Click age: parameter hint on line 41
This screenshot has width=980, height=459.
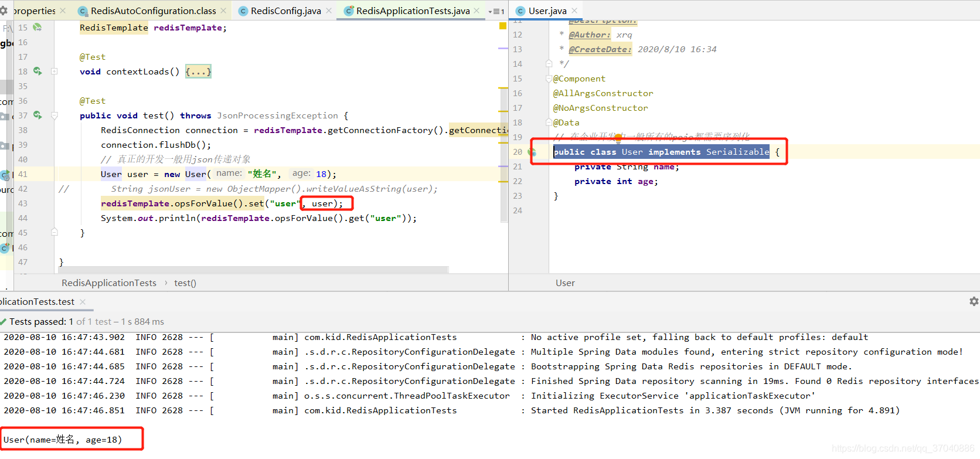(x=301, y=173)
